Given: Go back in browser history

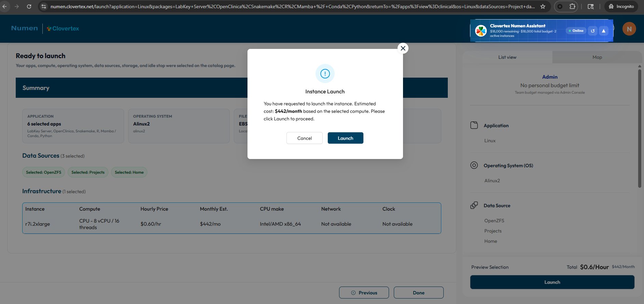Looking at the screenshot, I should point(4,6).
